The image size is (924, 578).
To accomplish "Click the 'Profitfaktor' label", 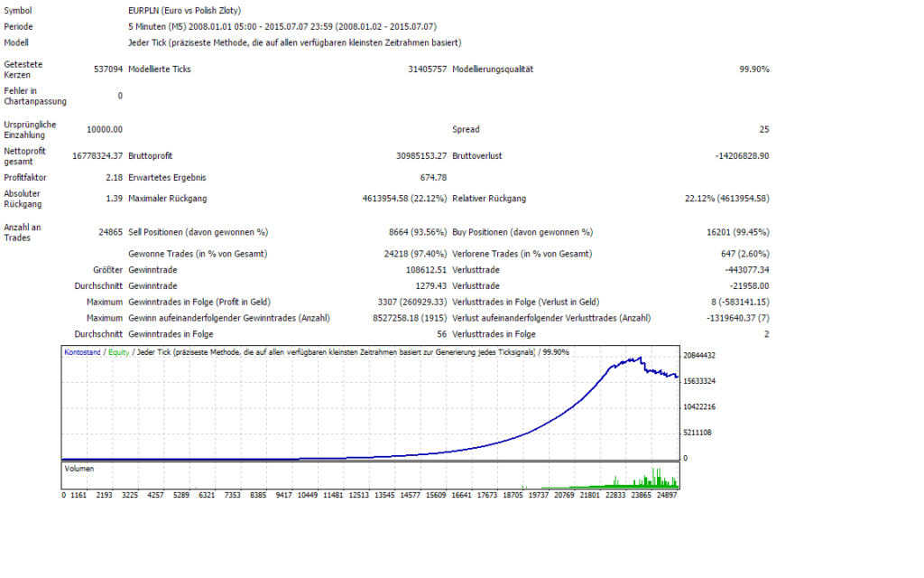I will point(24,178).
